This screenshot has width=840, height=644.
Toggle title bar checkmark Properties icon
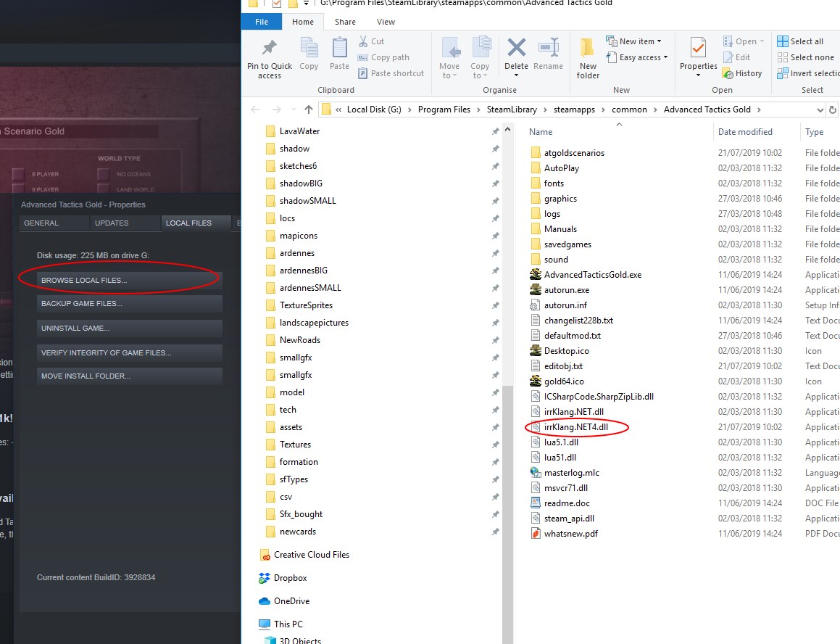click(276, 4)
